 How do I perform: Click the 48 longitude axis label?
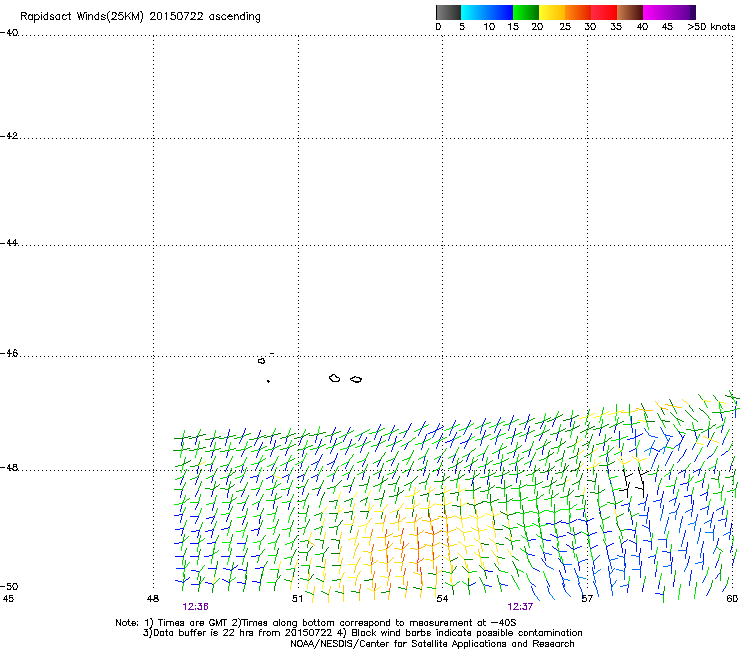pyautogui.click(x=153, y=599)
